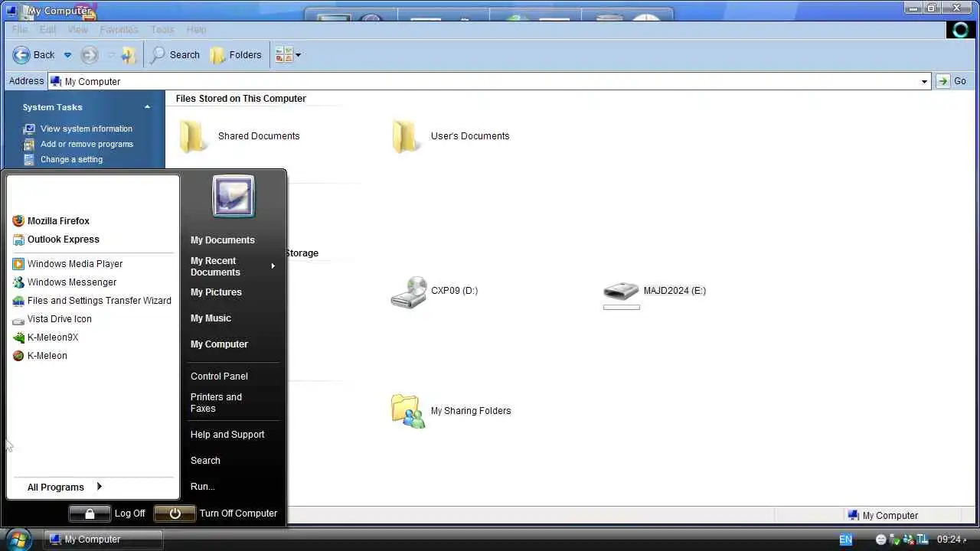Open Files and Settings Transfer Wizard

92,300
